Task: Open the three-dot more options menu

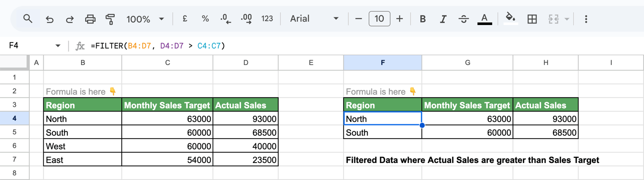Action: click(586, 19)
